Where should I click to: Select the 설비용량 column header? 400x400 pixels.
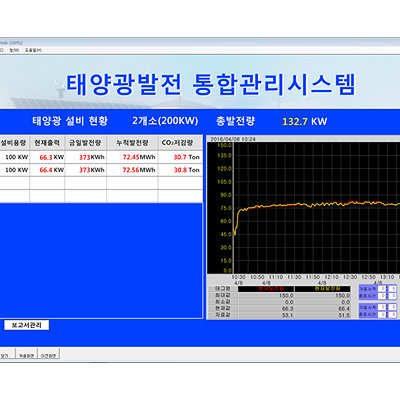click(14, 143)
